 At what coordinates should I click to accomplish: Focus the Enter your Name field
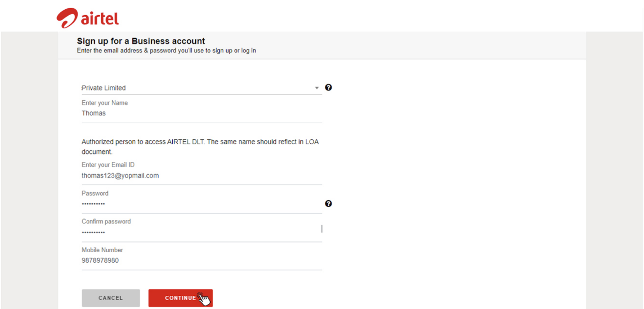click(x=202, y=113)
